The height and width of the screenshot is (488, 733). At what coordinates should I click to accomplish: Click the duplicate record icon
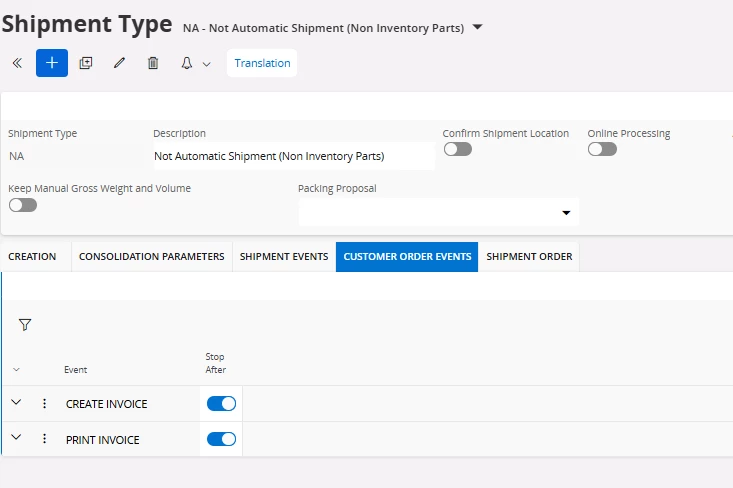[x=86, y=63]
